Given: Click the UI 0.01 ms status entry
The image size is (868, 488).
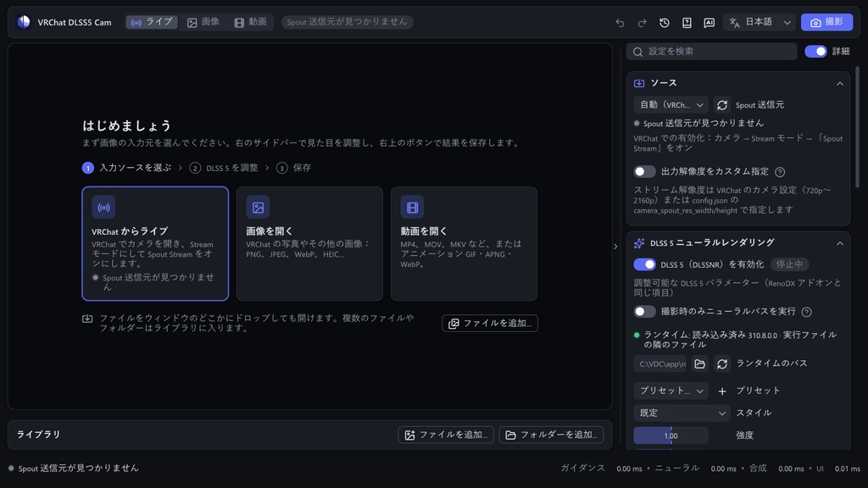Looking at the screenshot, I should coord(838,468).
